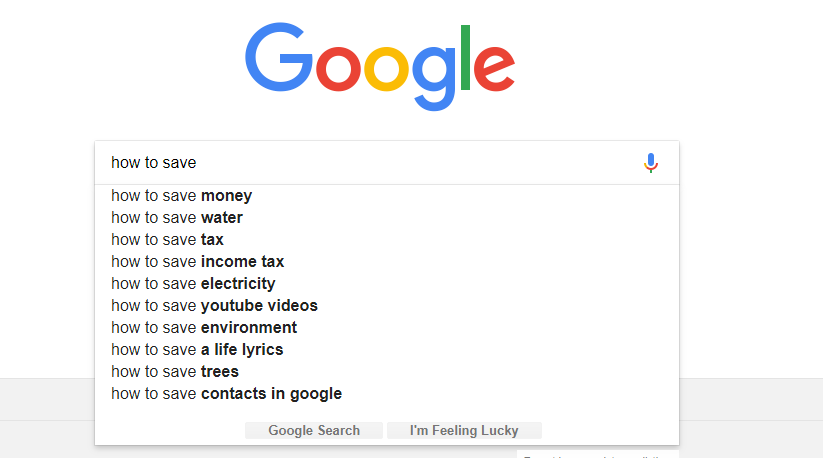Choose the 'how to save tax' suggestion
823x458 pixels.
(x=387, y=240)
